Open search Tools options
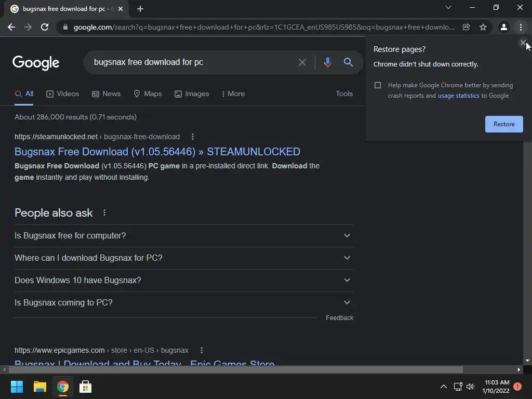This screenshot has width=532, height=399. (x=344, y=94)
